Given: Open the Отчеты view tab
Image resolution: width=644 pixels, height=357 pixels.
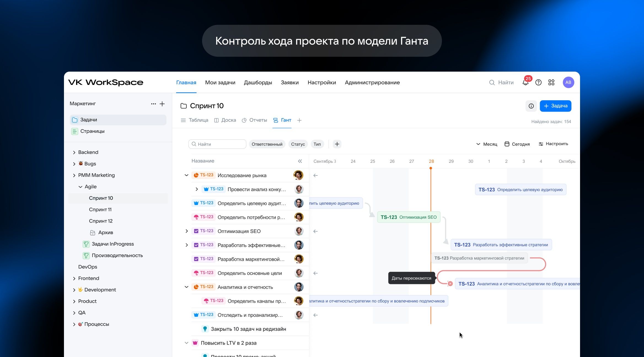Looking at the screenshot, I should point(254,120).
